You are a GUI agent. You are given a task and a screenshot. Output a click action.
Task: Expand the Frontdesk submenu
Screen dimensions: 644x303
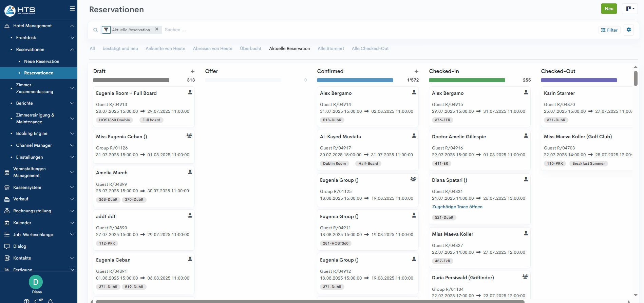[72, 38]
